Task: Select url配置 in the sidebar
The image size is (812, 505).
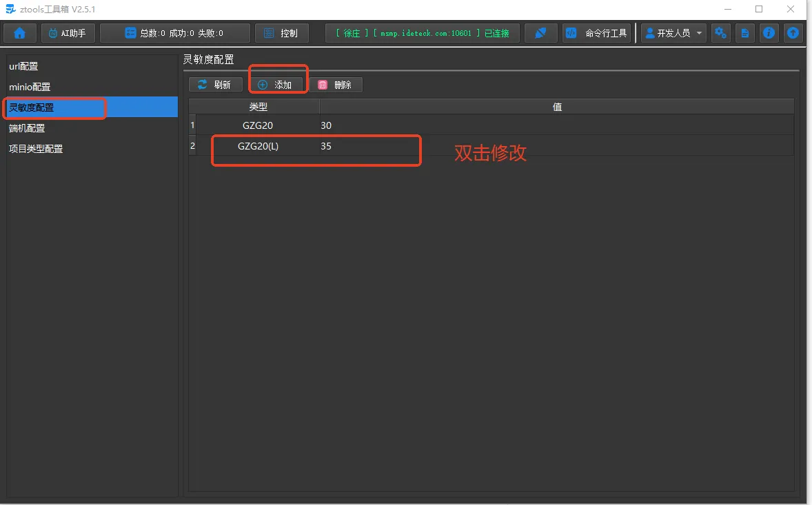Action: coord(23,67)
